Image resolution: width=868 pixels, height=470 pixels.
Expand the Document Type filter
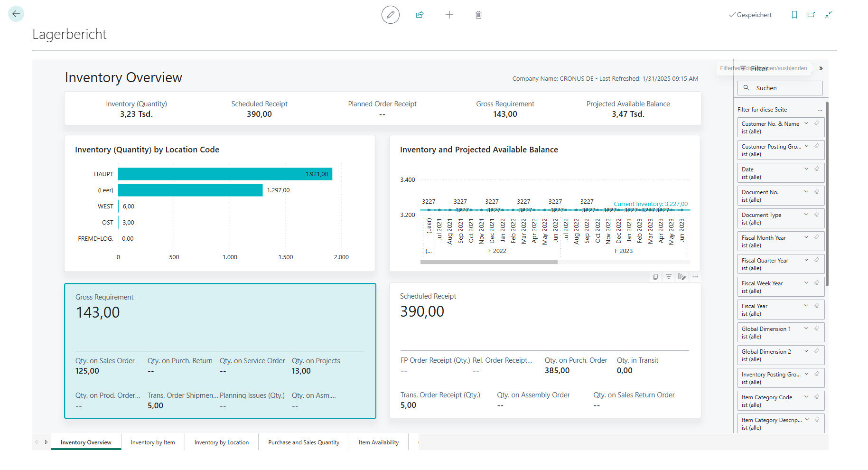pos(806,215)
